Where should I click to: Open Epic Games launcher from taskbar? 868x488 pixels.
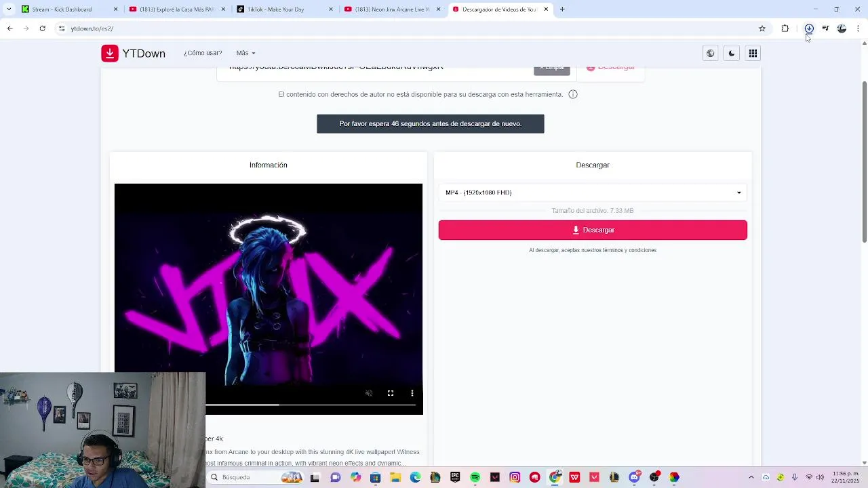455,477
